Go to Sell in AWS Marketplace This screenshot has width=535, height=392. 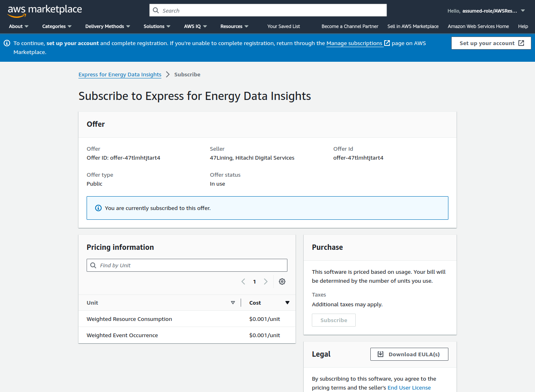(413, 26)
